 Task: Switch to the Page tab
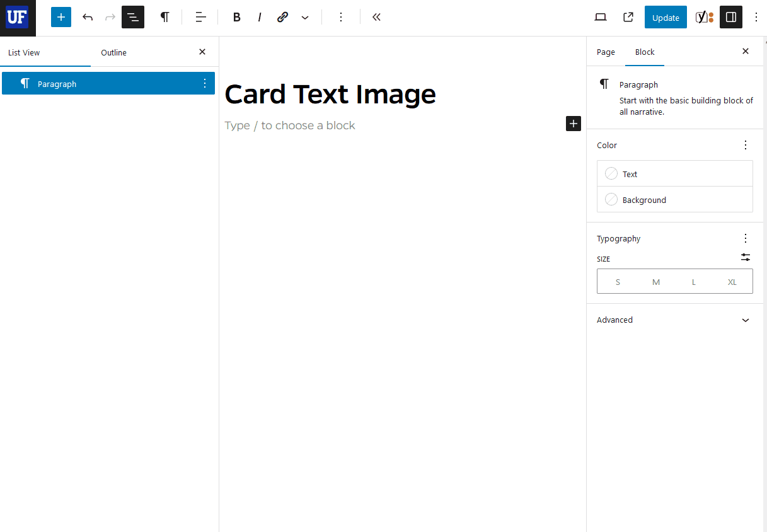point(605,52)
